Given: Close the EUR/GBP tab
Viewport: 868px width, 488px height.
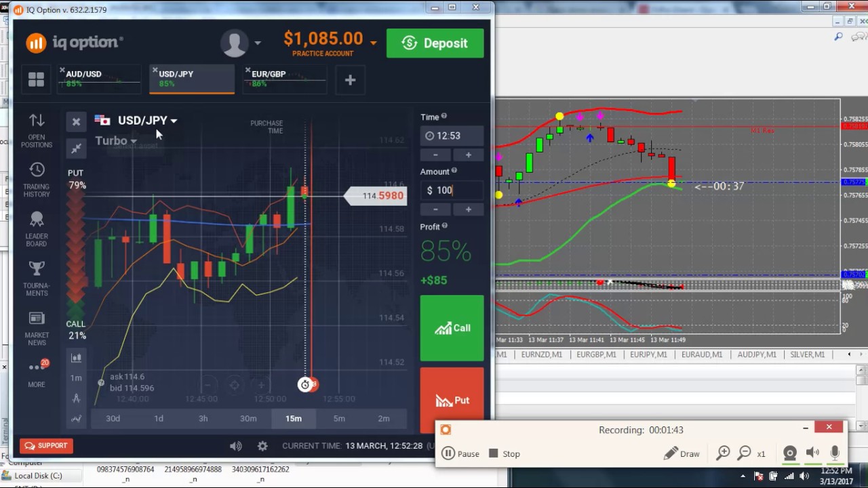Looking at the screenshot, I should point(248,70).
